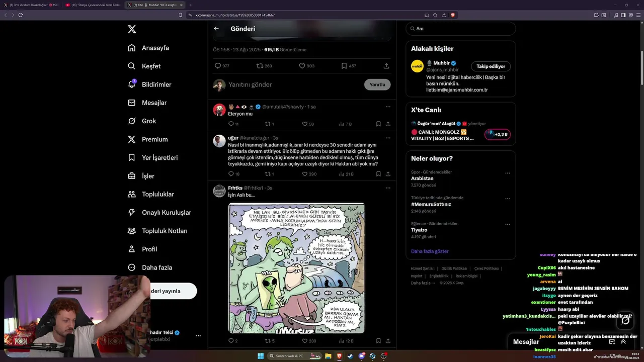
Task: Open options for the #MemuruSattınız trend
Action: [507, 199]
